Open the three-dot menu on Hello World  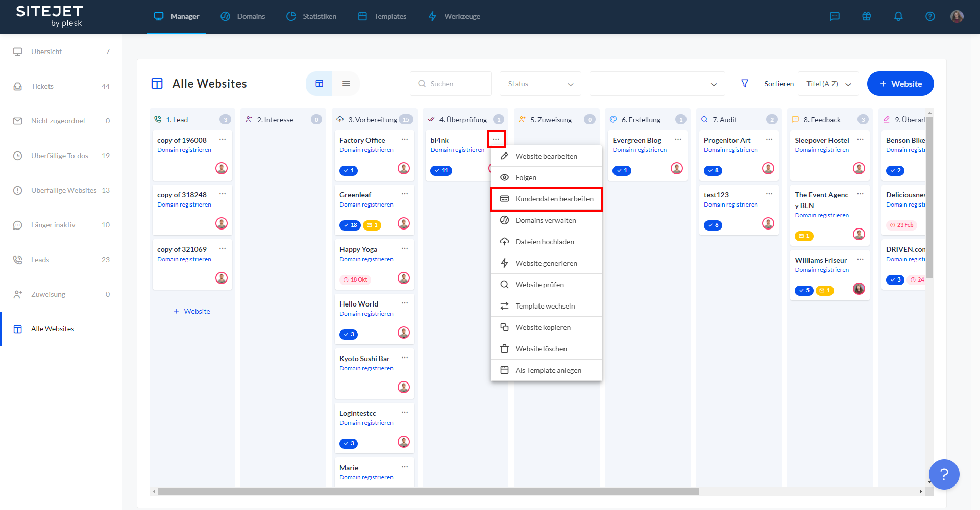pyautogui.click(x=405, y=303)
